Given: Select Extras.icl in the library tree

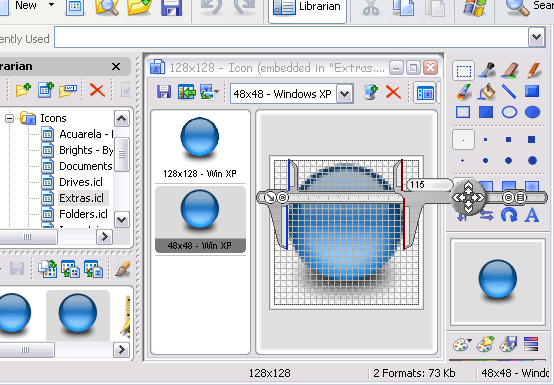Looking at the screenshot, I should [x=81, y=198].
